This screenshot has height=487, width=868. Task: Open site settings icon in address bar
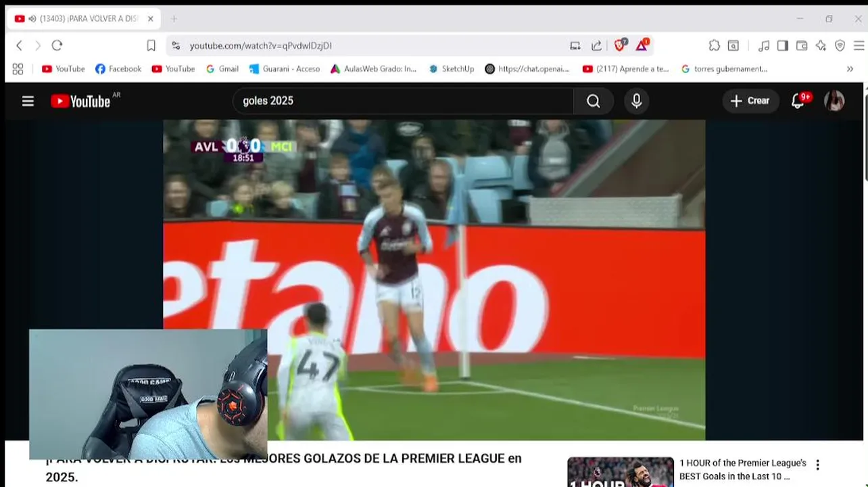(176, 45)
